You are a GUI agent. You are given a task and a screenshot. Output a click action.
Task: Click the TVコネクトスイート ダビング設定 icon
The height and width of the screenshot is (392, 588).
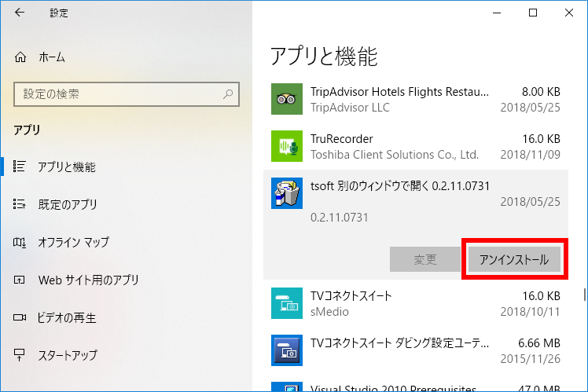tap(287, 350)
